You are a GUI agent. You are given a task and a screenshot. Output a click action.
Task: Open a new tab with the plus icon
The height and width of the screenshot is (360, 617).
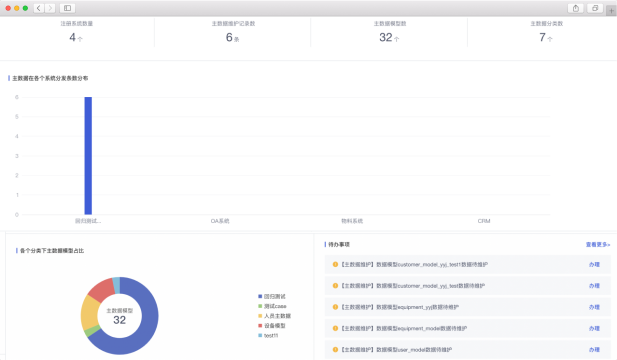point(611,11)
